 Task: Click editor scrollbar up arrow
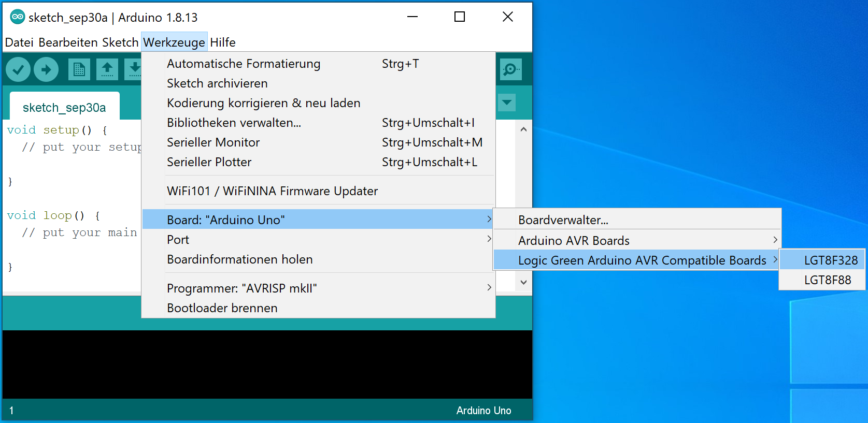[523, 129]
